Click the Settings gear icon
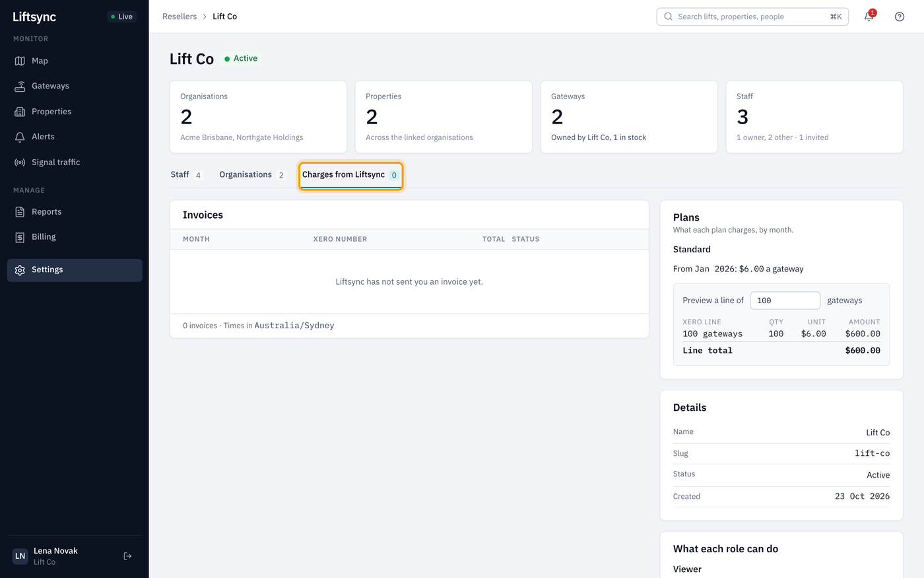Screen dimensions: 924x578 coord(20,270)
